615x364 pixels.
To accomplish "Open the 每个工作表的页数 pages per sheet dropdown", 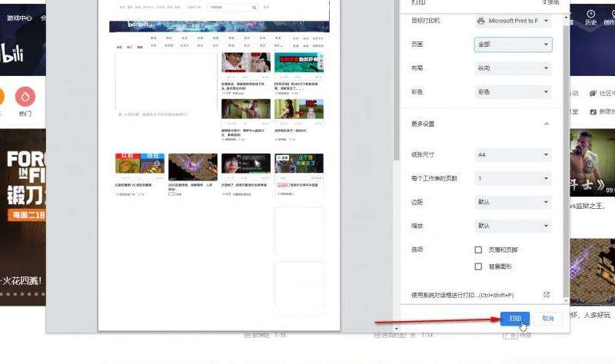I will coord(513,179).
